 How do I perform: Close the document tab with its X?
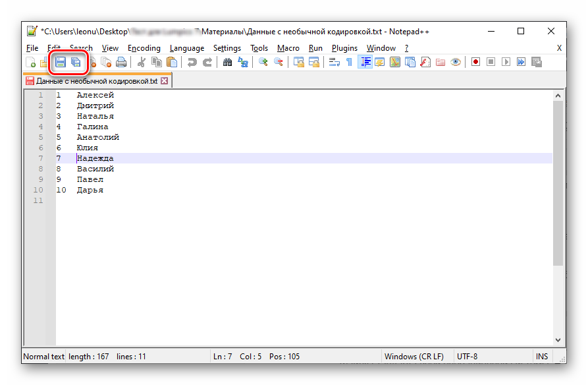pos(165,81)
